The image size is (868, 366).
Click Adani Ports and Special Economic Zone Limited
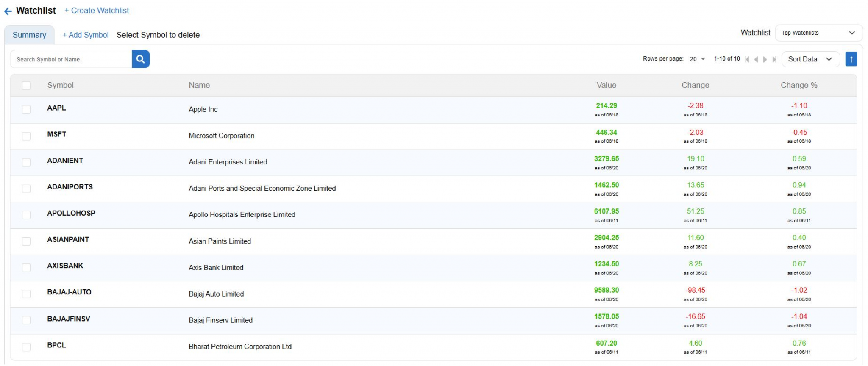262,188
